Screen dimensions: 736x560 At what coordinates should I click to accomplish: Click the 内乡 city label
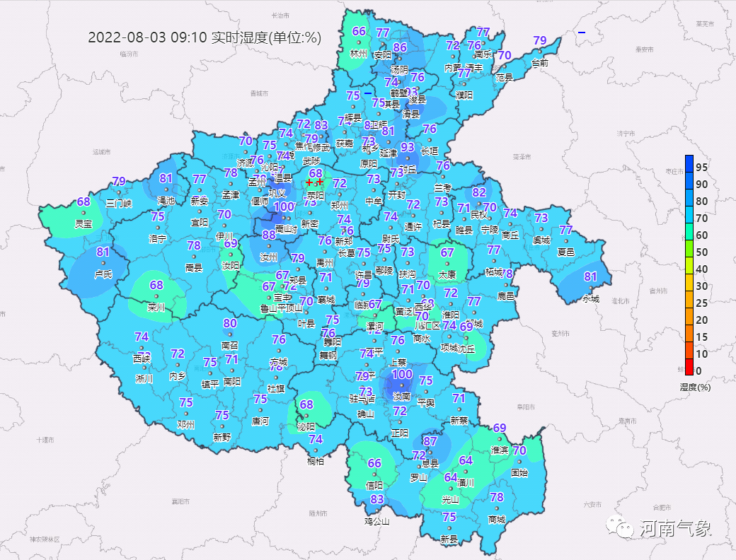point(178,376)
